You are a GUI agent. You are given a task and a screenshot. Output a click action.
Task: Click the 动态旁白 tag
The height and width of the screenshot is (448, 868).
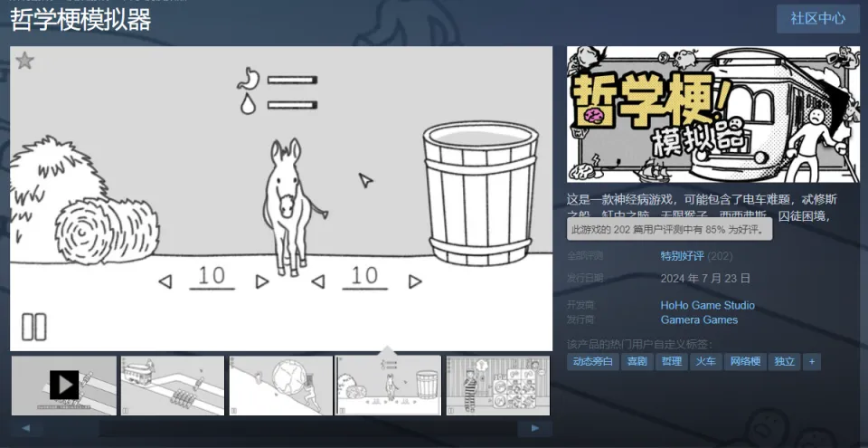point(593,361)
